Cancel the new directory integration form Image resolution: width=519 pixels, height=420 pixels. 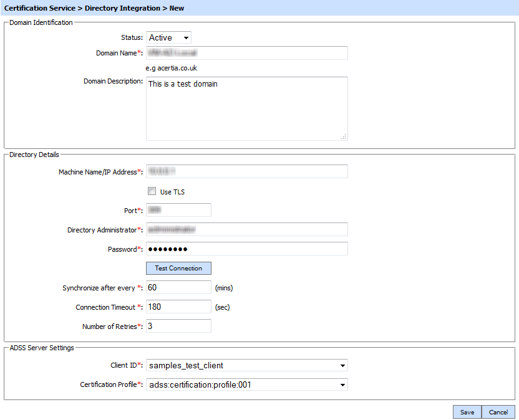point(498,412)
